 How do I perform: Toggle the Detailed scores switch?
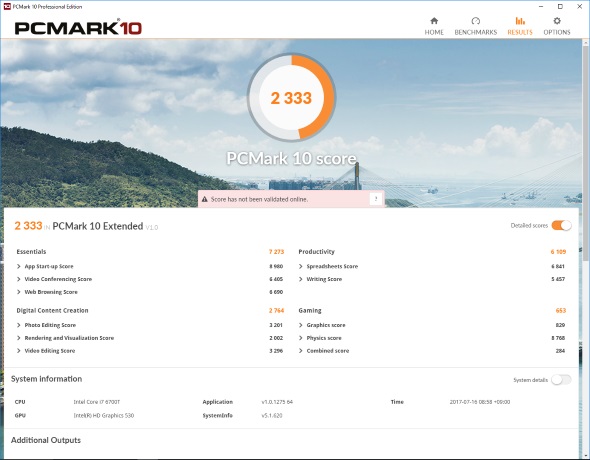[561, 225]
